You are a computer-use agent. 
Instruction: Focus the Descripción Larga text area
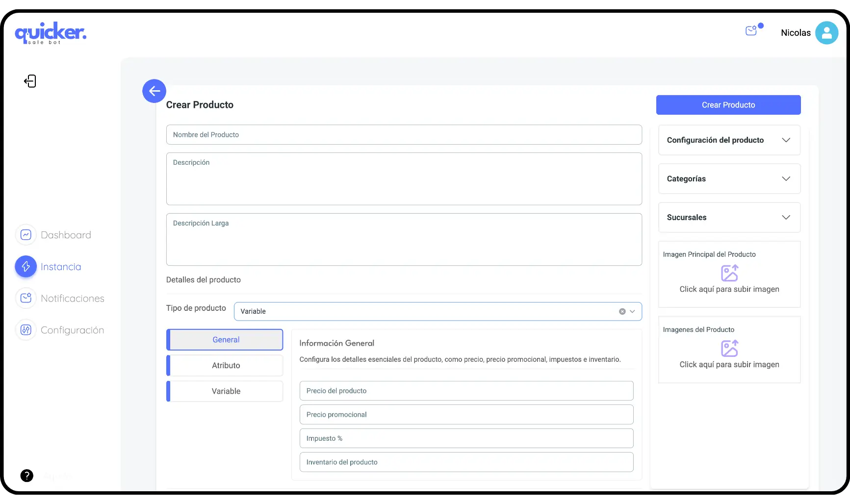coord(404,240)
